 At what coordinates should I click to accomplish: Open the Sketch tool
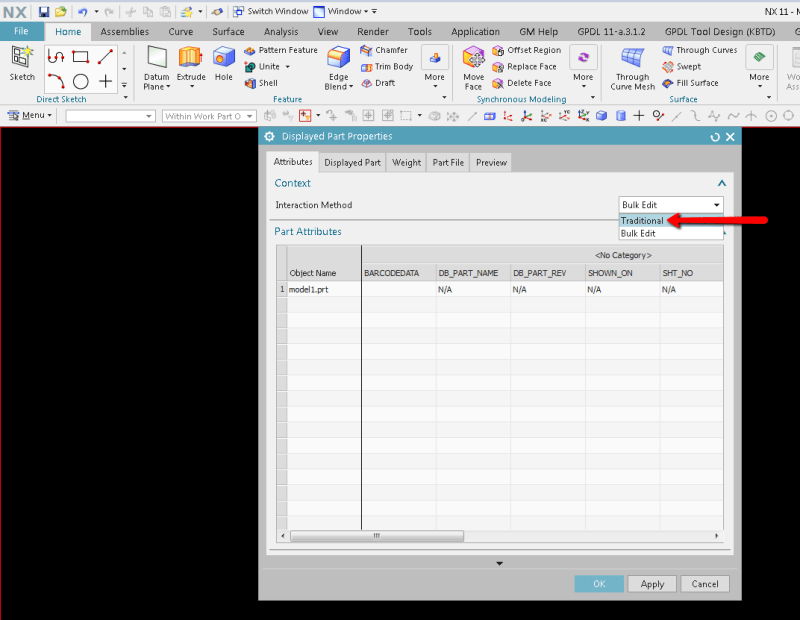22,63
